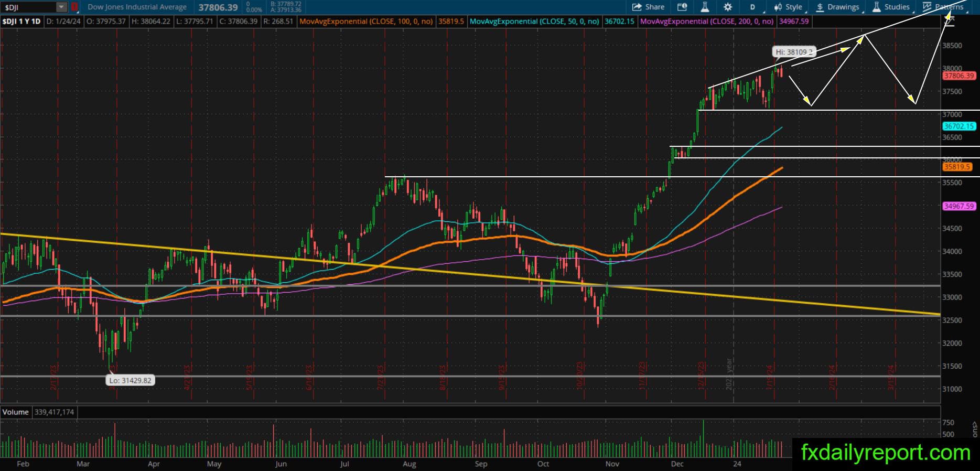Image resolution: width=980 pixels, height=471 pixels.
Task: Select the MovAvgExponential (CLOSE, 200, 0, no) study label
Action: [707, 22]
